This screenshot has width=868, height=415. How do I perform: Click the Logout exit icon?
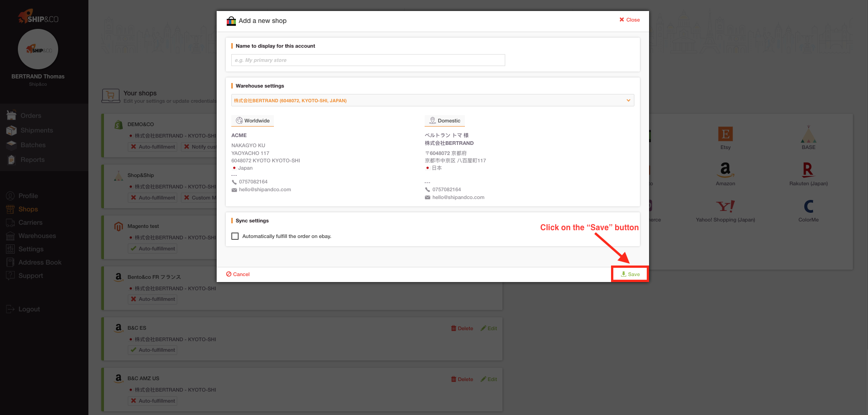[10, 309]
